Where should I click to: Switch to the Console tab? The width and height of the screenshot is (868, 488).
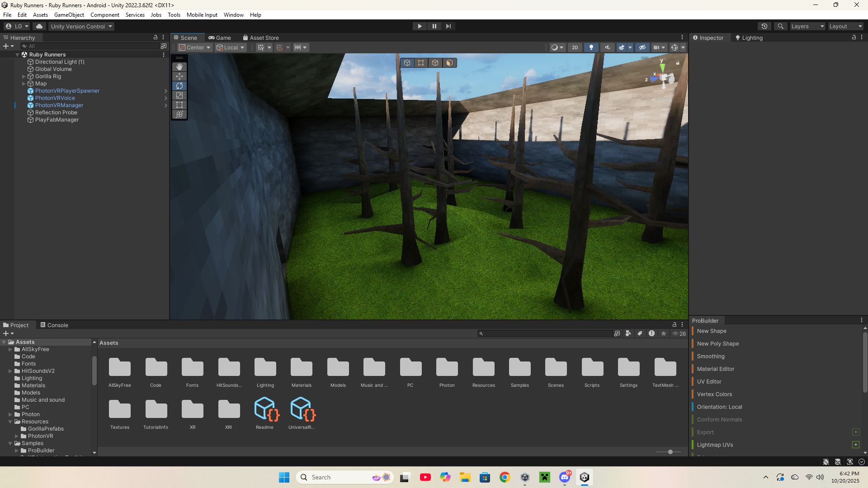pyautogui.click(x=54, y=325)
